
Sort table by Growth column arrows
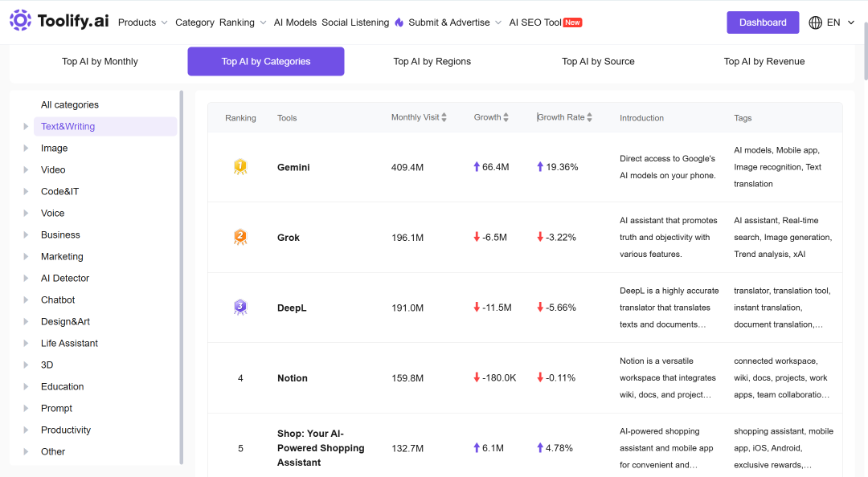click(x=506, y=117)
